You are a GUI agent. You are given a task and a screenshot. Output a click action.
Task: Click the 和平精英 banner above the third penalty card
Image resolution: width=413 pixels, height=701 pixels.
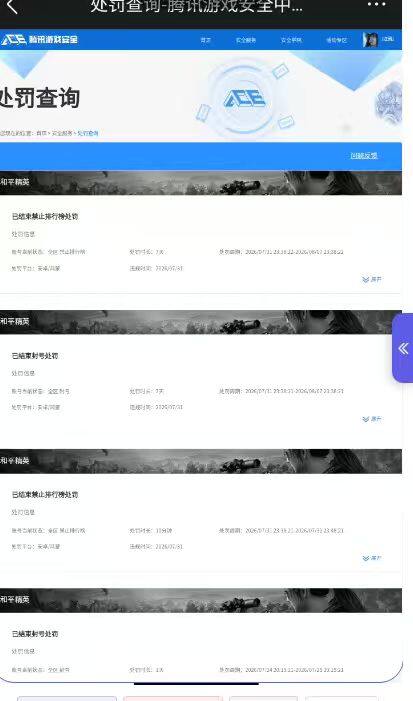coord(201,461)
